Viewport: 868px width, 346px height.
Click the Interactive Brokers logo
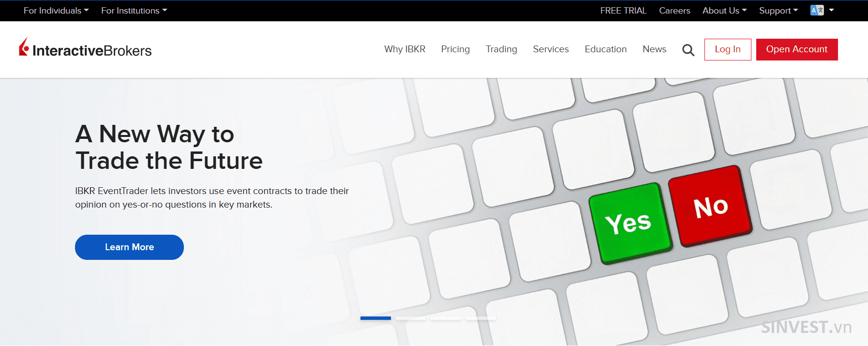(85, 48)
